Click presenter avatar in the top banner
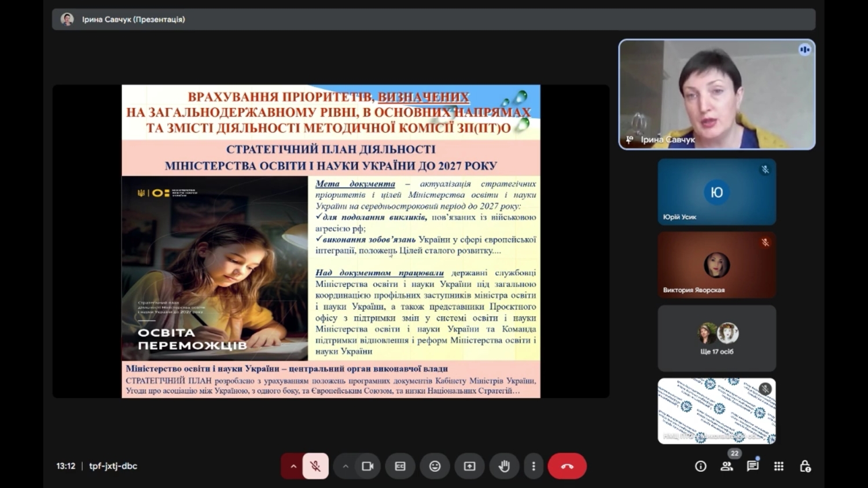 (67, 19)
